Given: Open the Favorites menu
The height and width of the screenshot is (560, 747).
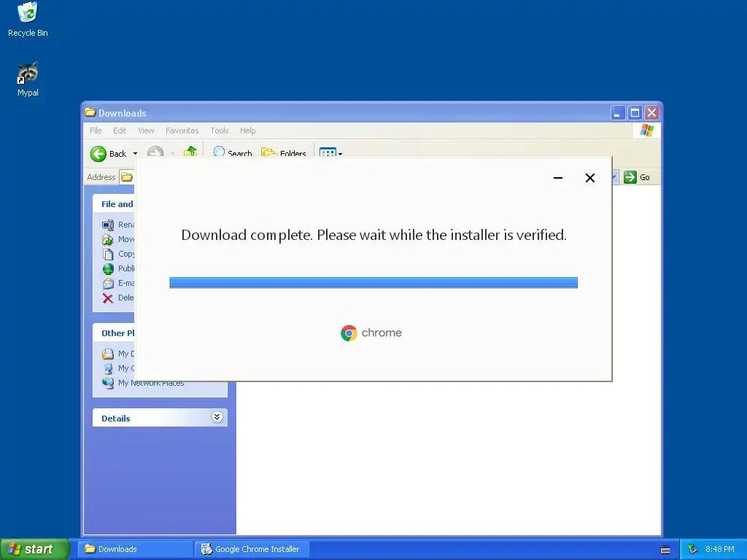Looking at the screenshot, I should (x=182, y=131).
